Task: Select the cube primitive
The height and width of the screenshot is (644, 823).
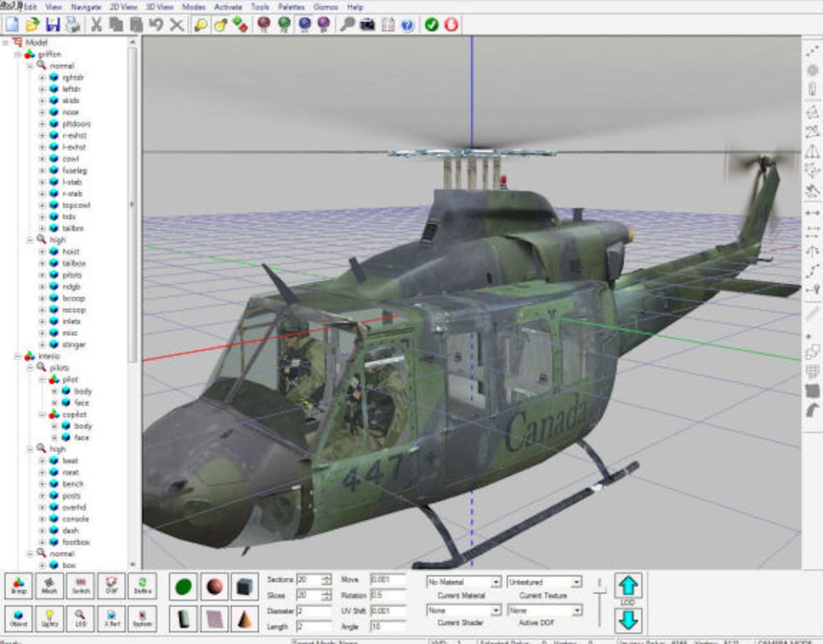Action: click(x=245, y=586)
